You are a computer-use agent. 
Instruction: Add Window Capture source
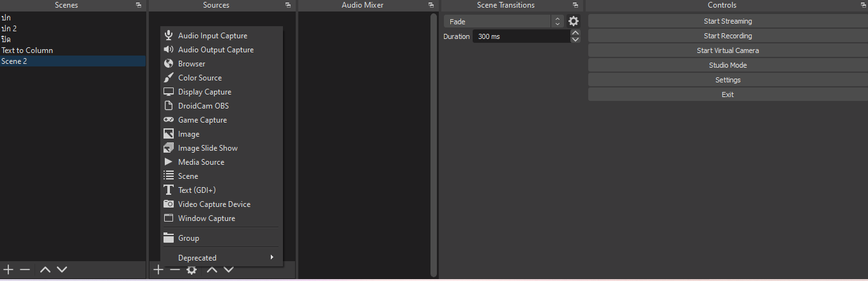click(221, 218)
